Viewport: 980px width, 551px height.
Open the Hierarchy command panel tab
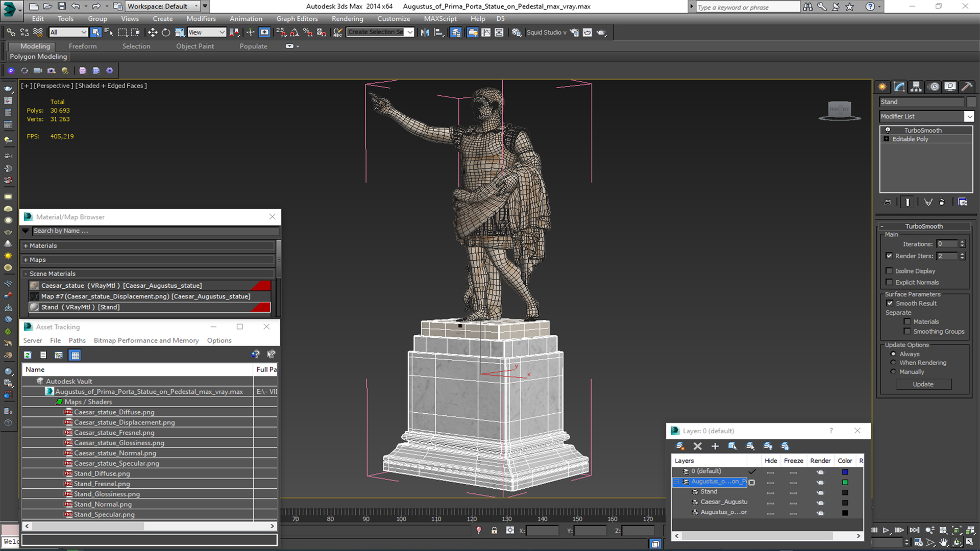(916, 87)
